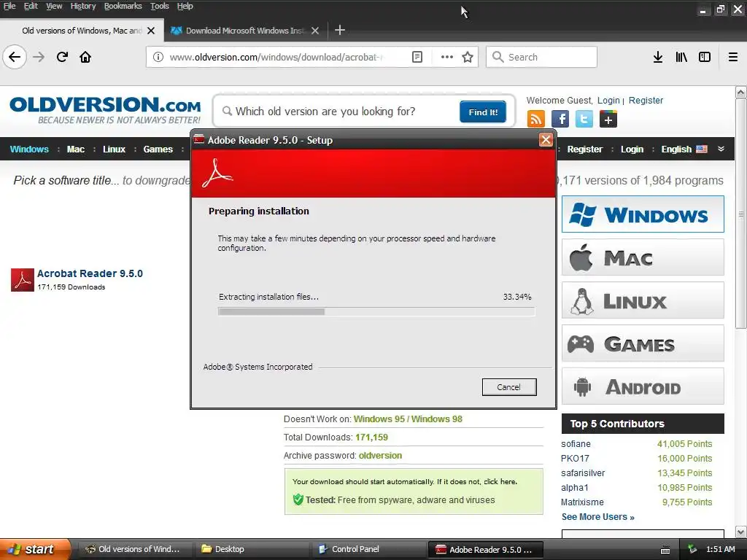The width and height of the screenshot is (747, 560).
Task: Click the Linux platform banner button
Action: (643, 300)
